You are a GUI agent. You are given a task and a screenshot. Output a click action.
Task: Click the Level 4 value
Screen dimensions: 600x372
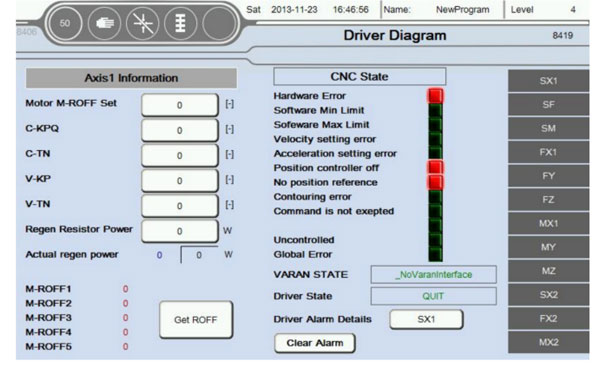coord(573,10)
